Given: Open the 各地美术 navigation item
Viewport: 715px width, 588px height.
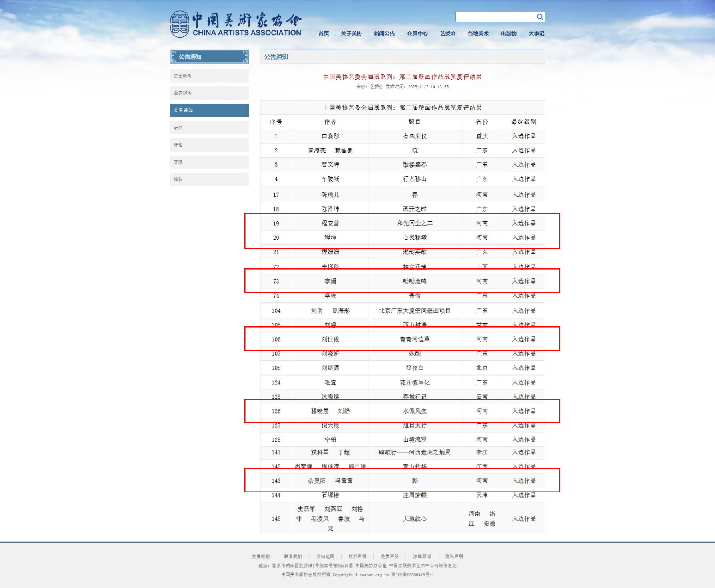Looking at the screenshot, I should coord(478,34).
